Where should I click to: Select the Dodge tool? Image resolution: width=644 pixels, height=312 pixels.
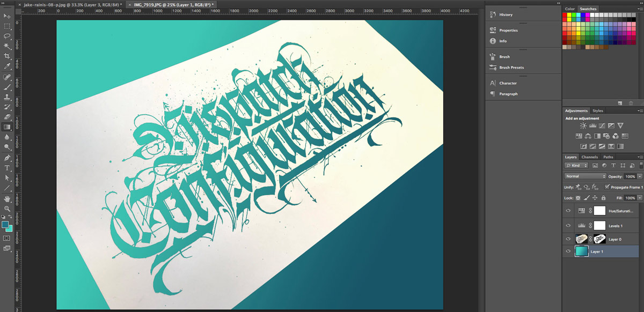(x=7, y=147)
